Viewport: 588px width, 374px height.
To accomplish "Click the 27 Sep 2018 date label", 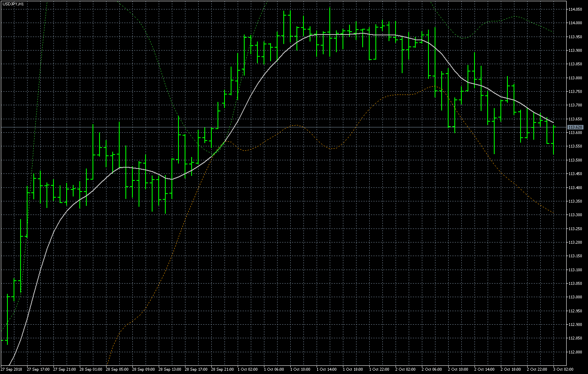I will point(12,369).
